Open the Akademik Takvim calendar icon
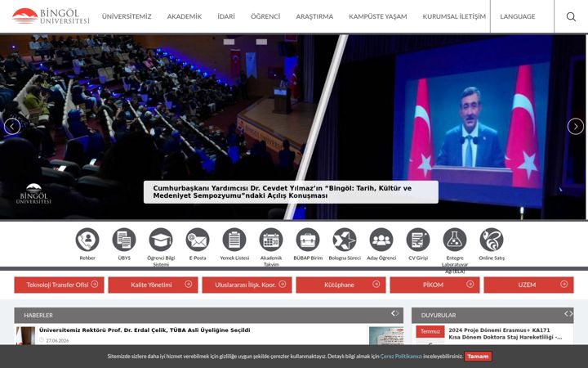This screenshot has height=368, width=588. click(271, 240)
